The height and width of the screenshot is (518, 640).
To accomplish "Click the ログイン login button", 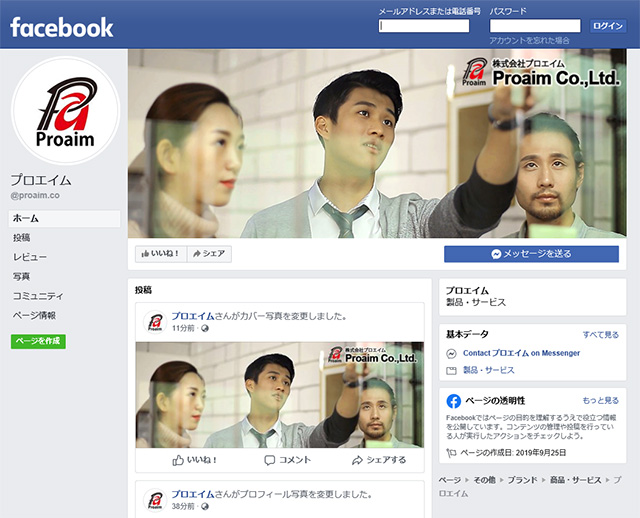I will coord(608,26).
